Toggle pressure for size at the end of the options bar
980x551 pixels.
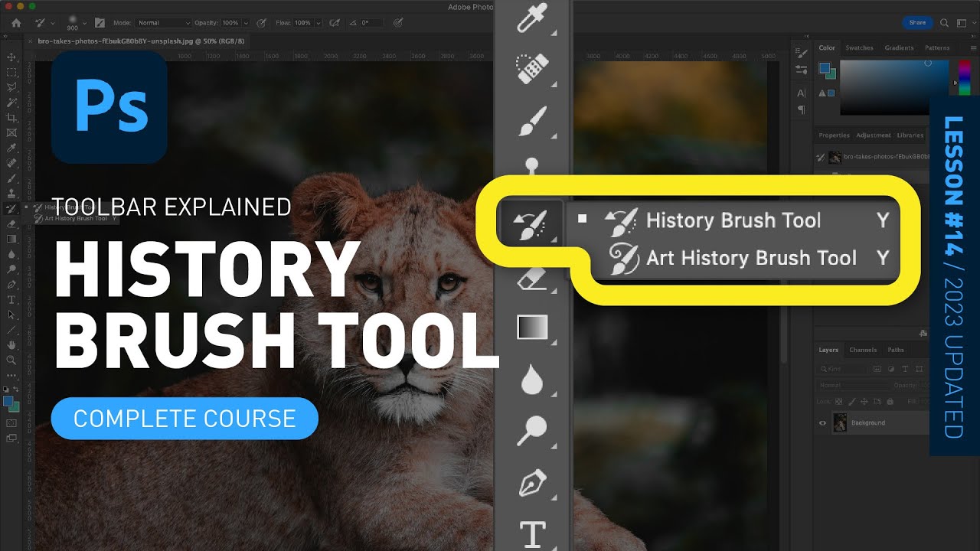[398, 23]
